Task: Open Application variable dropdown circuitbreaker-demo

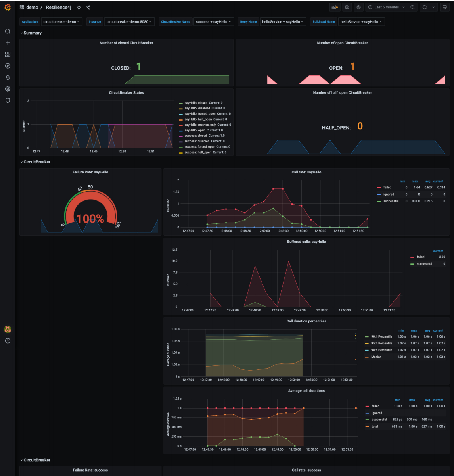Action: pyautogui.click(x=61, y=22)
